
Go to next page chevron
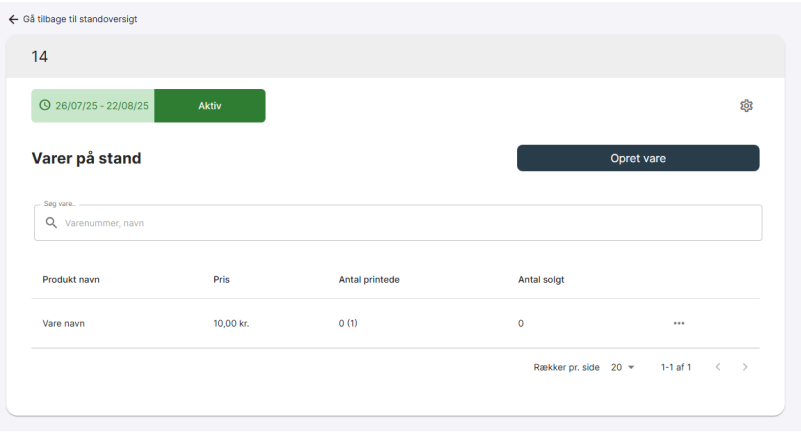click(x=745, y=368)
